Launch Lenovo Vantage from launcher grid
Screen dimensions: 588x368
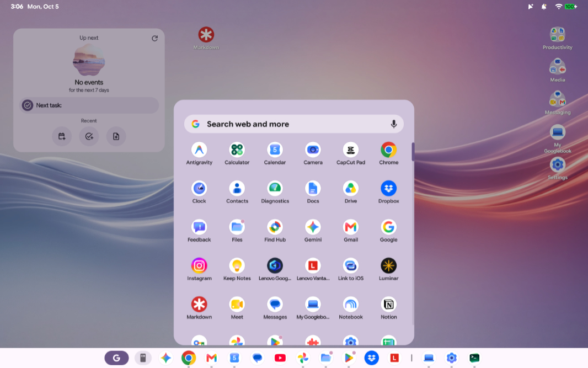point(313,265)
